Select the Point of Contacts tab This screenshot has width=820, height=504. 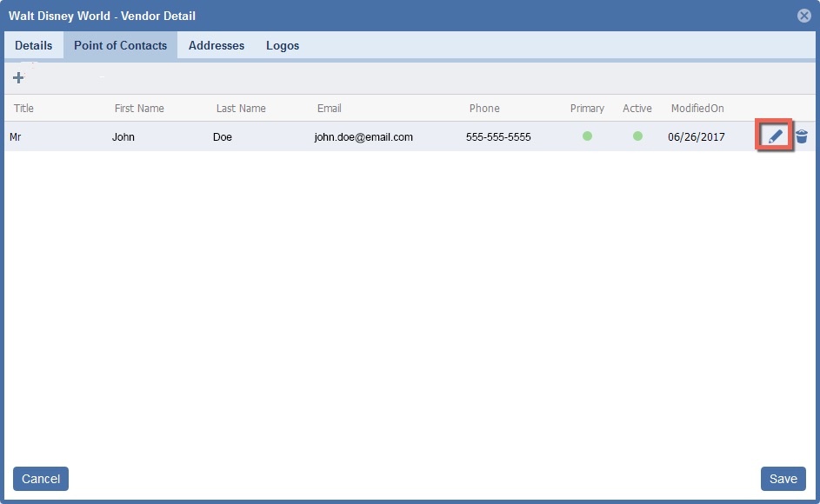tap(120, 45)
